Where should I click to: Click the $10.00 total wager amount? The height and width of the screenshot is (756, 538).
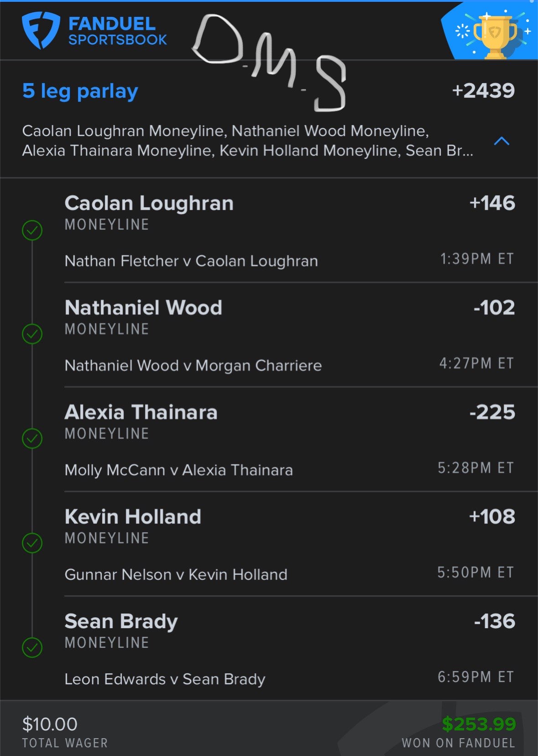(50, 724)
